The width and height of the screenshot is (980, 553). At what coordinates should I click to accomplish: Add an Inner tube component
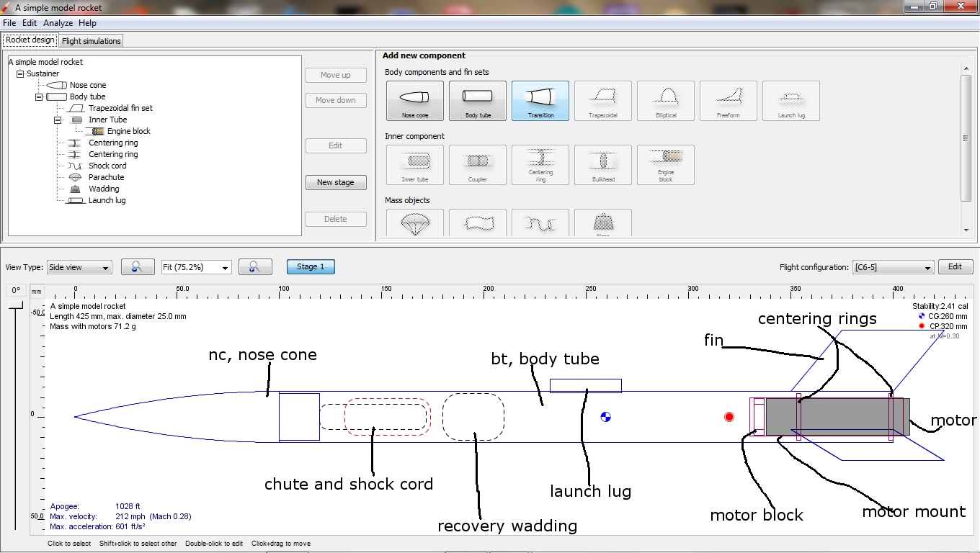coord(415,165)
